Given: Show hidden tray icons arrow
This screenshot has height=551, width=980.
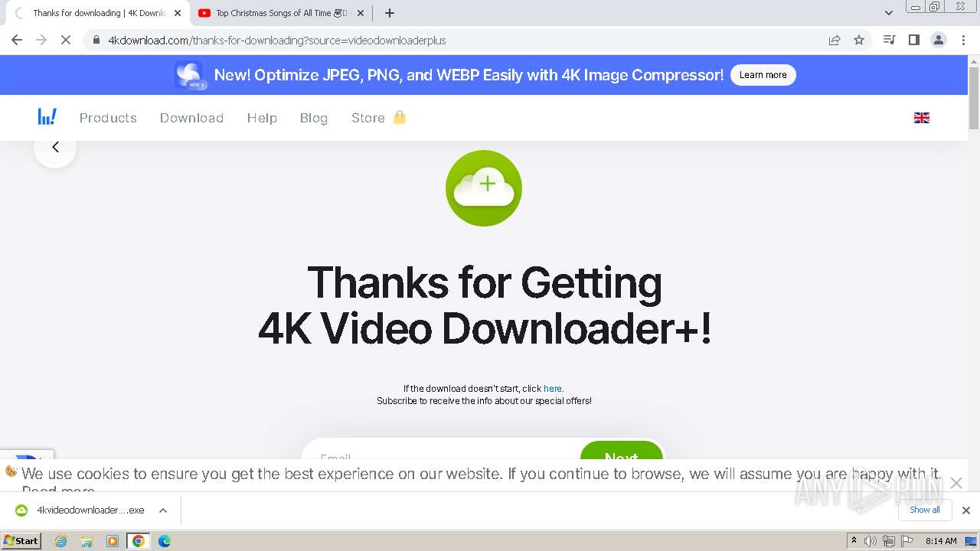Looking at the screenshot, I should click(x=854, y=540).
